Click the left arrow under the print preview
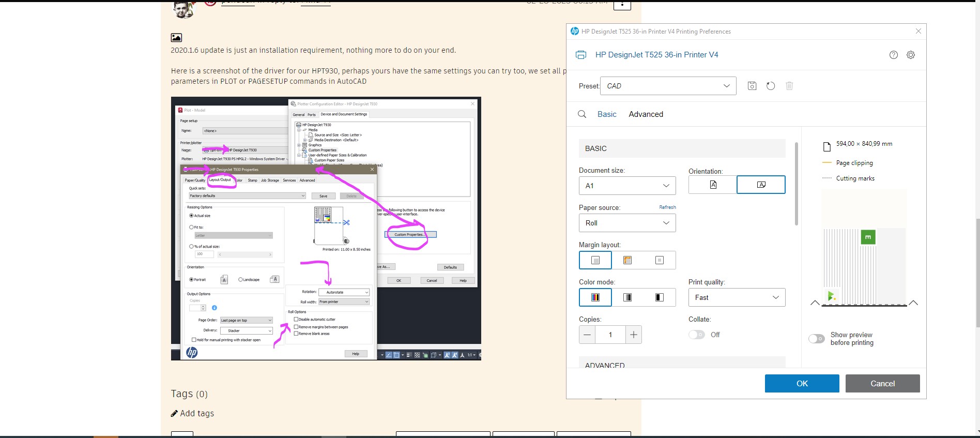The height and width of the screenshot is (438, 980). point(815,303)
